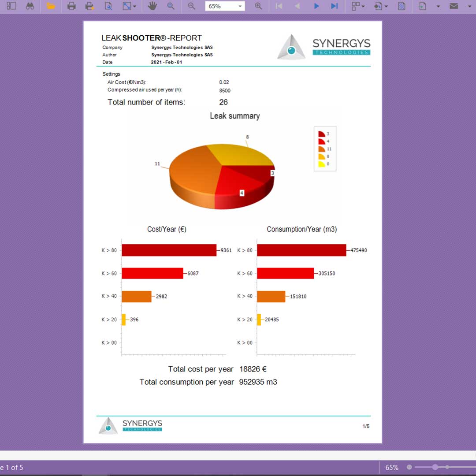Click the open folder icon
This screenshot has width=476, height=476.
[51, 6]
